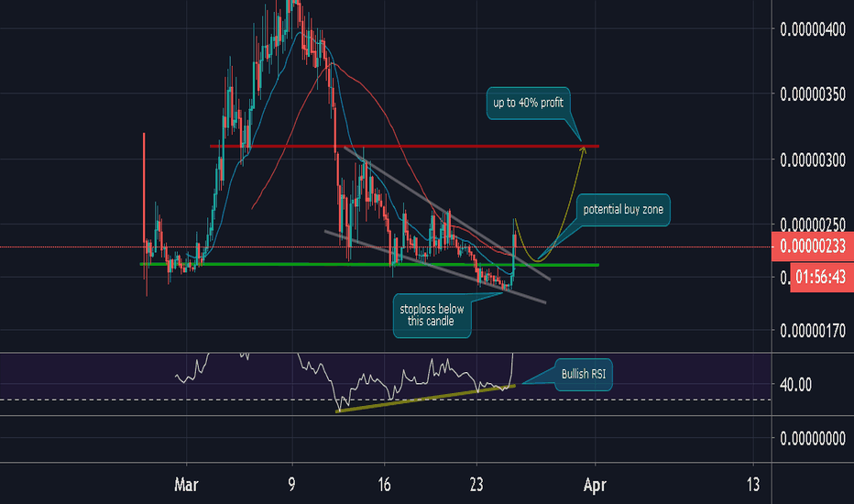Select the green horizontal support line
Image resolution: width=854 pixels, height=504 pixels.
tap(369, 264)
